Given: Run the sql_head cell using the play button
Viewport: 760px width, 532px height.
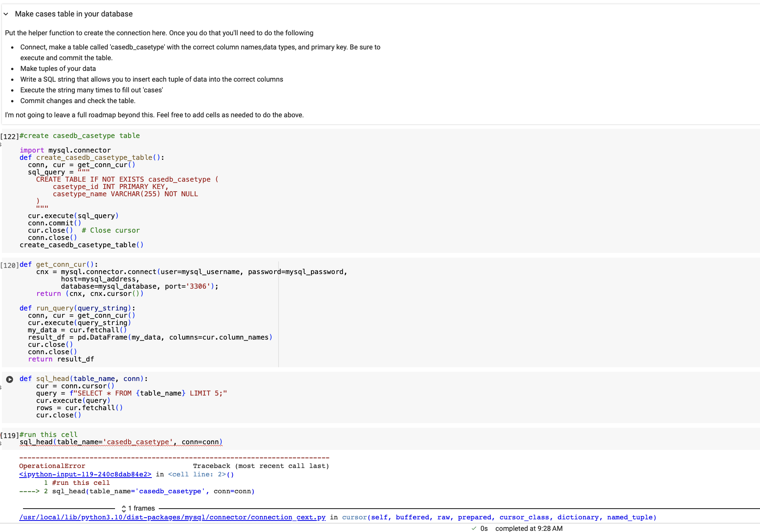Looking at the screenshot, I should coord(10,379).
